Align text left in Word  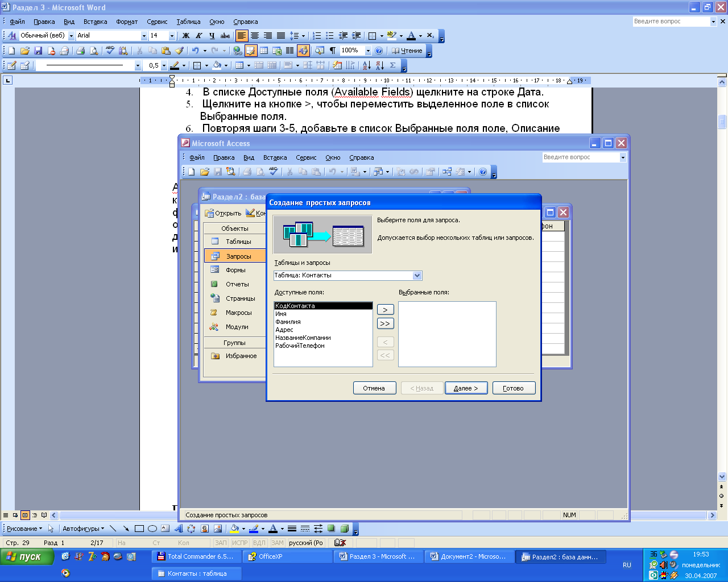click(242, 36)
